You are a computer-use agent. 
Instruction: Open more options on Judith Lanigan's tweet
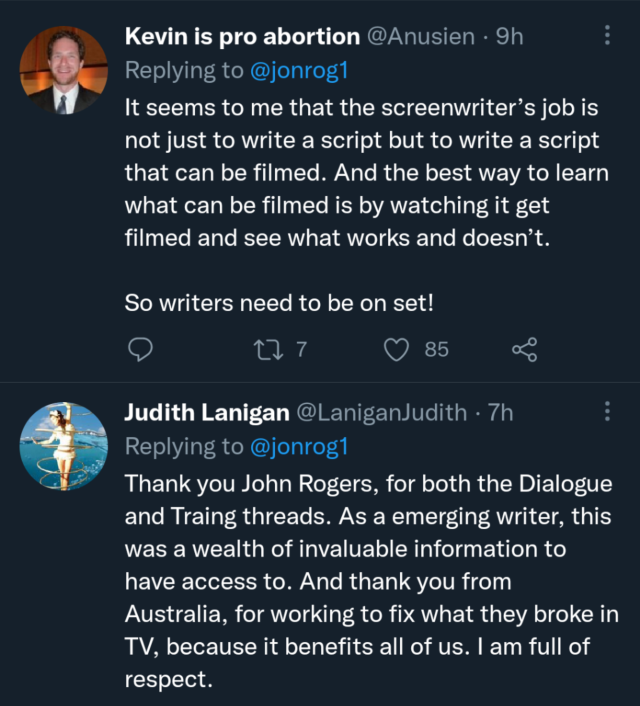click(607, 412)
